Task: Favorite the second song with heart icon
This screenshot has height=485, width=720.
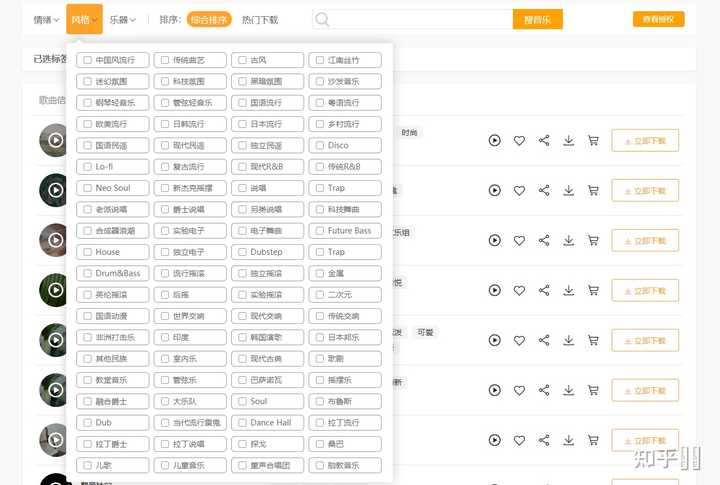Action: coord(519,190)
